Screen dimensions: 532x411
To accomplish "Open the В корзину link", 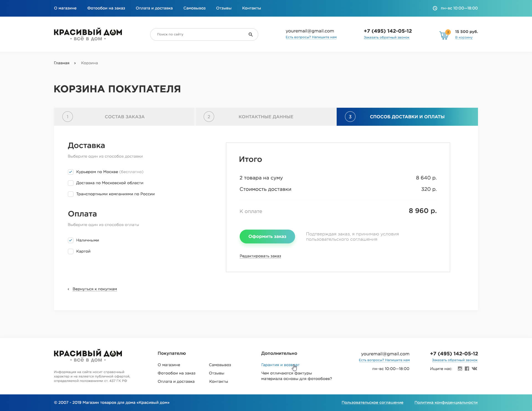I will tap(464, 38).
